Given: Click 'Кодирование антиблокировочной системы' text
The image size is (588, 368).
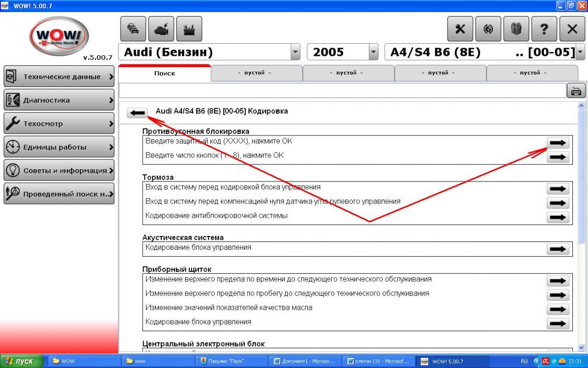Looking at the screenshot, I should 217,216.
